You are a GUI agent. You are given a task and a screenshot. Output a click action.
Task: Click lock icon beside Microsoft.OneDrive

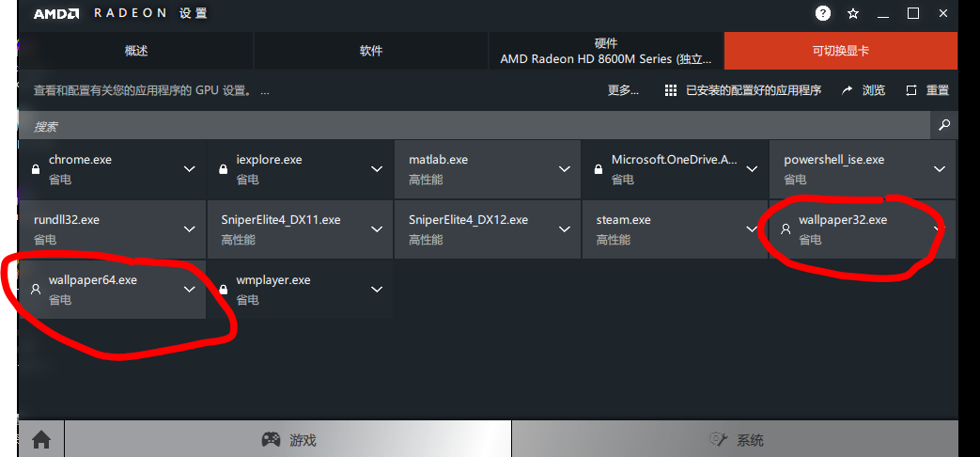599,169
